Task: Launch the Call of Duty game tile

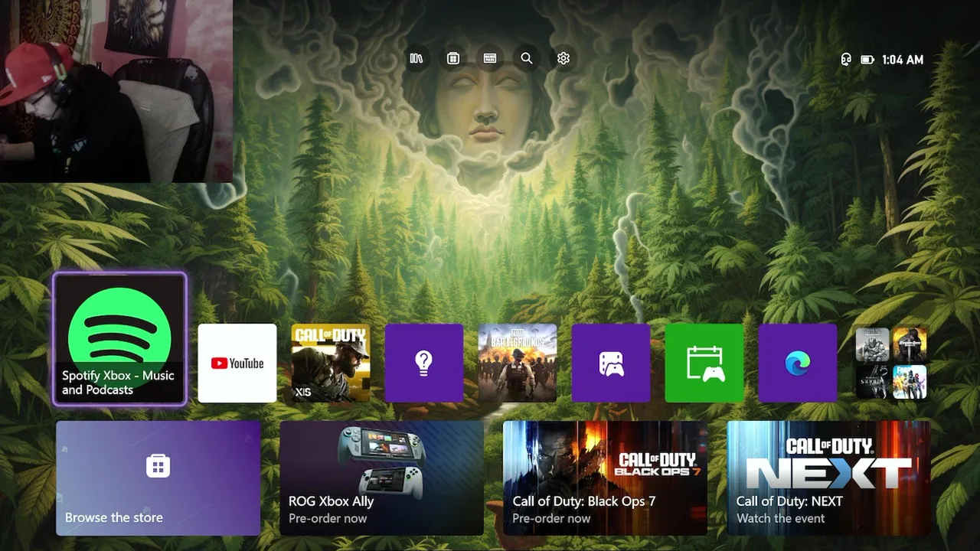Action: [331, 363]
